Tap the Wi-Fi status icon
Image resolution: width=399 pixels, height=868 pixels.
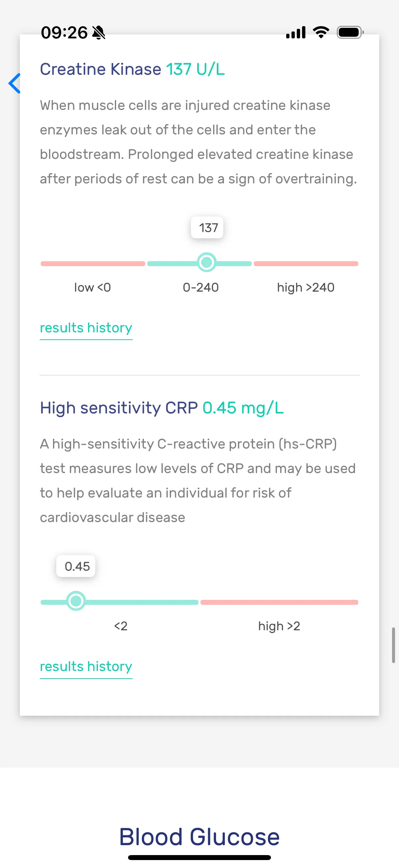(x=321, y=32)
